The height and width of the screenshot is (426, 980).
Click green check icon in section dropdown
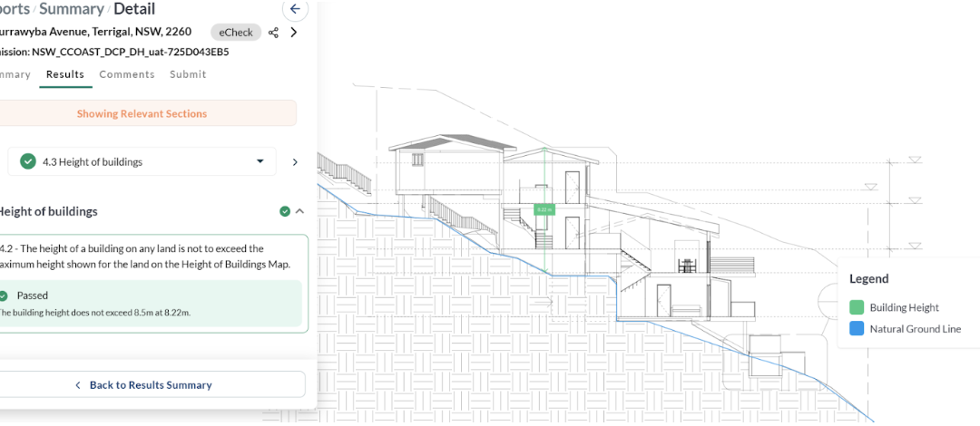click(28, 161)
